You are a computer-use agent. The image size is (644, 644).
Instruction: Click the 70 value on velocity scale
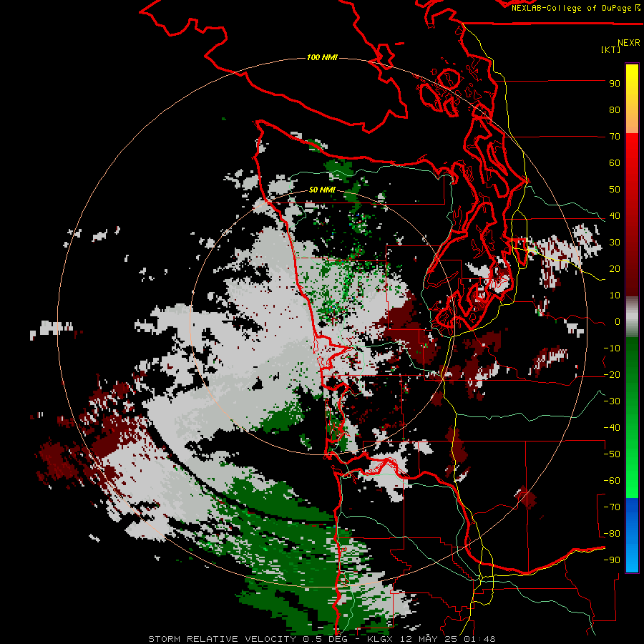[x=615, y=137]
